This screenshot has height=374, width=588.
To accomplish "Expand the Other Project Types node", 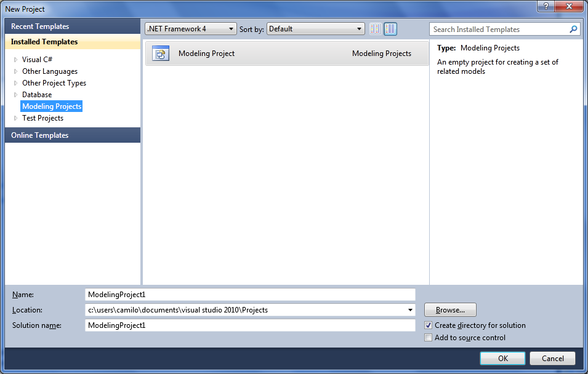I will (x=16, y=83).
